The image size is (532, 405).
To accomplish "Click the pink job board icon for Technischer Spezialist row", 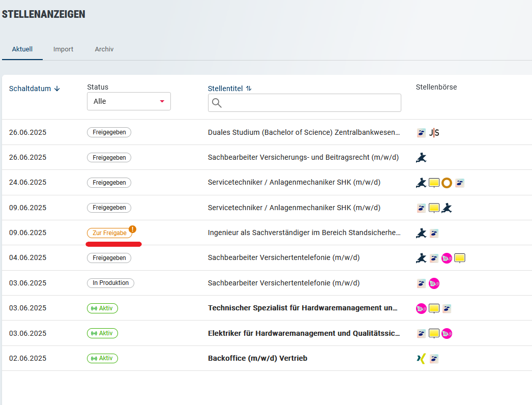I will tap(421, 308).
